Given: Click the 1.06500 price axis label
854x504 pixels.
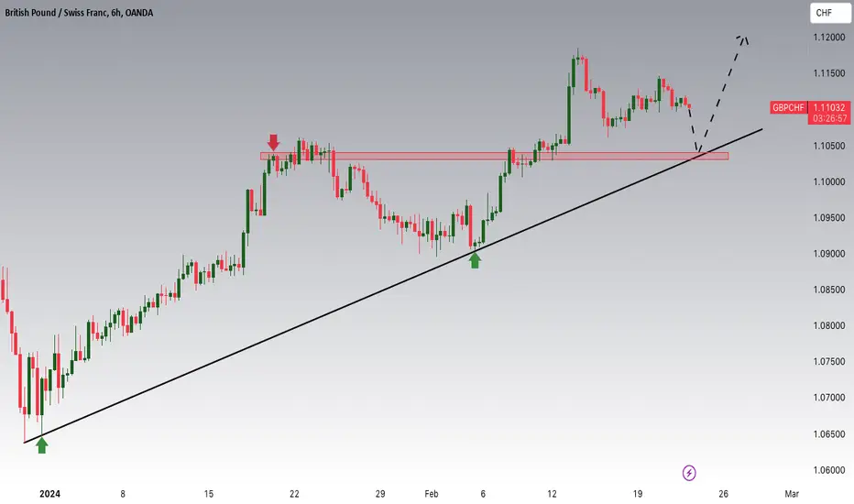Looking at the screenshot, I should pyautogui.click(x=829, y=433).
